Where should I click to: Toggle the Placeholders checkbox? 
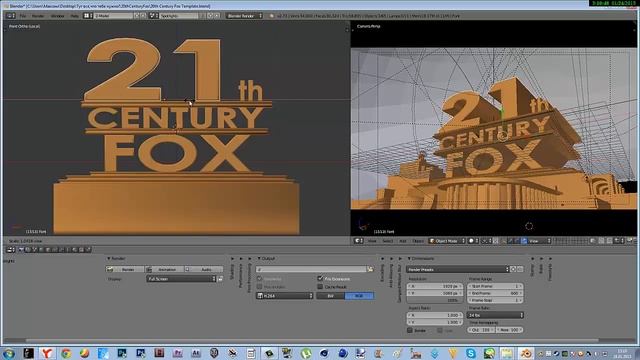point(259,287)
